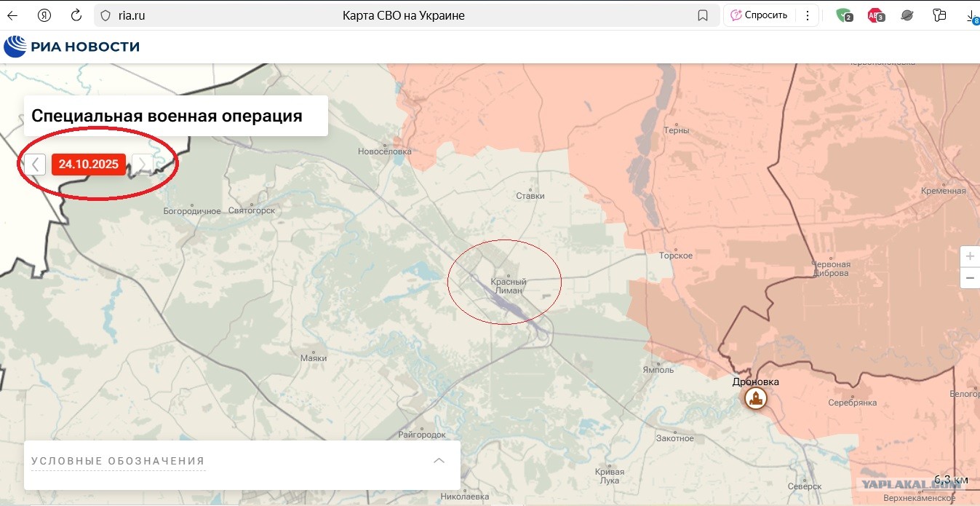Open the date selector showing 24.10.2025
The image size is (980, 506).
pos(89,165)
